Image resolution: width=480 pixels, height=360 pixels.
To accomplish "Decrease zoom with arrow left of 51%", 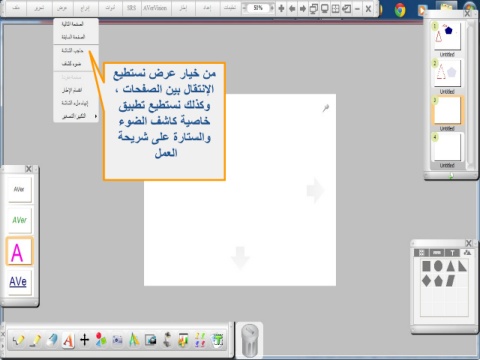I will point(244,8).
